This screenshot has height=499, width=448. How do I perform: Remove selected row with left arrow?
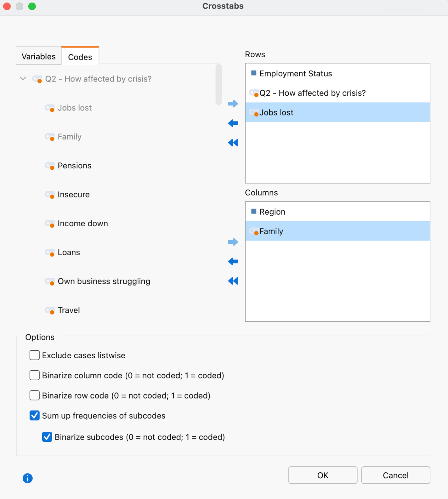point(233,123)
